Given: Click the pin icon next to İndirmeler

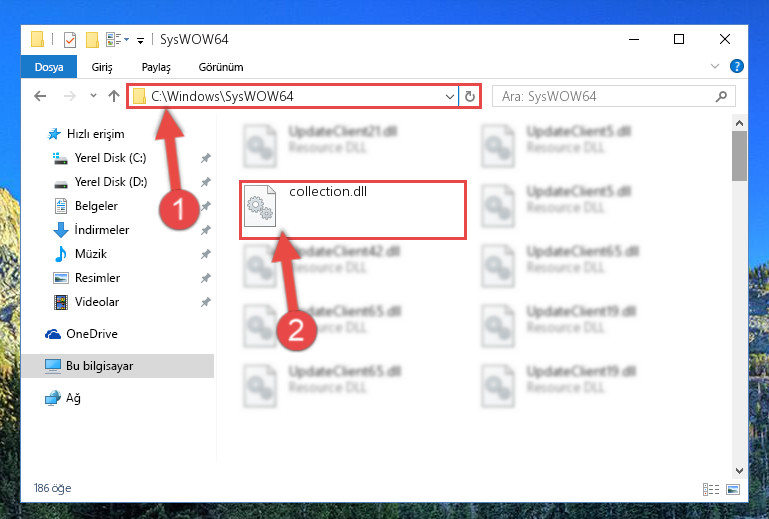Looking at the screenshot, I should [x=205, y=230].
